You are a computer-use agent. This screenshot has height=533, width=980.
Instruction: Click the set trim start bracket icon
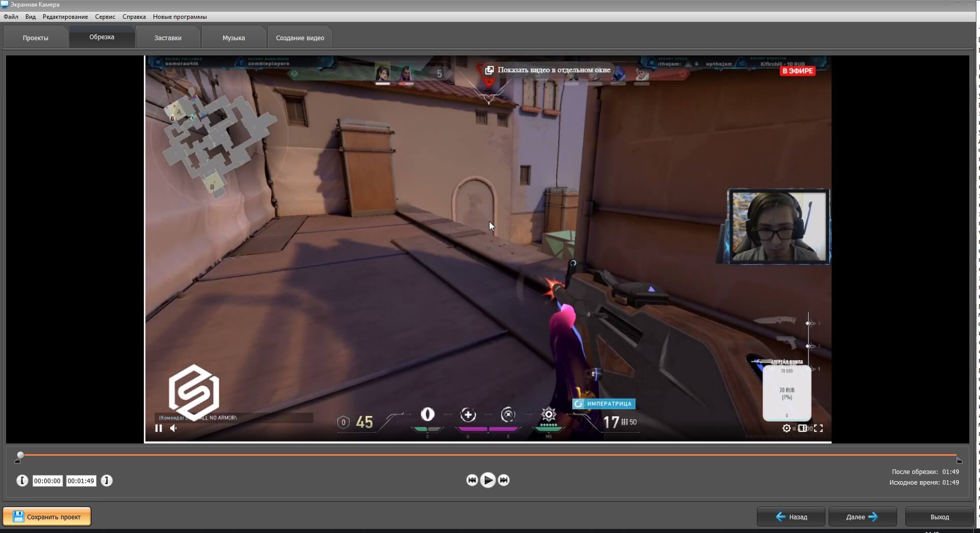click(x=22, y=481)
